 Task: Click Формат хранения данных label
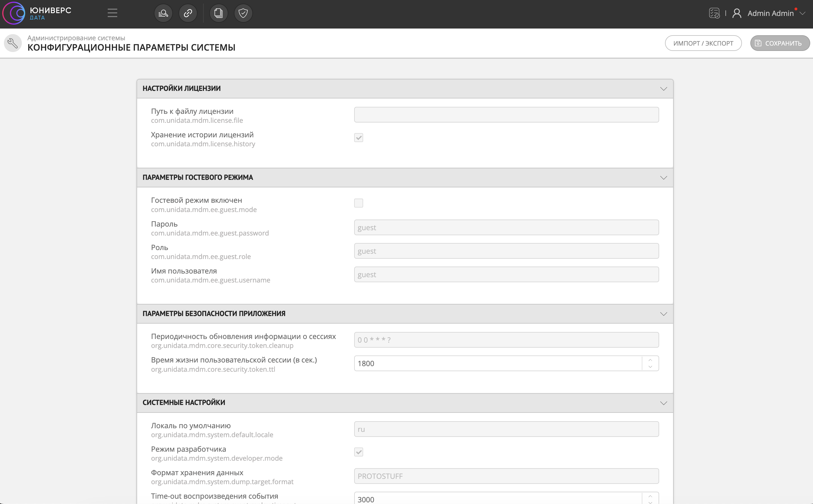pos(197,473)
